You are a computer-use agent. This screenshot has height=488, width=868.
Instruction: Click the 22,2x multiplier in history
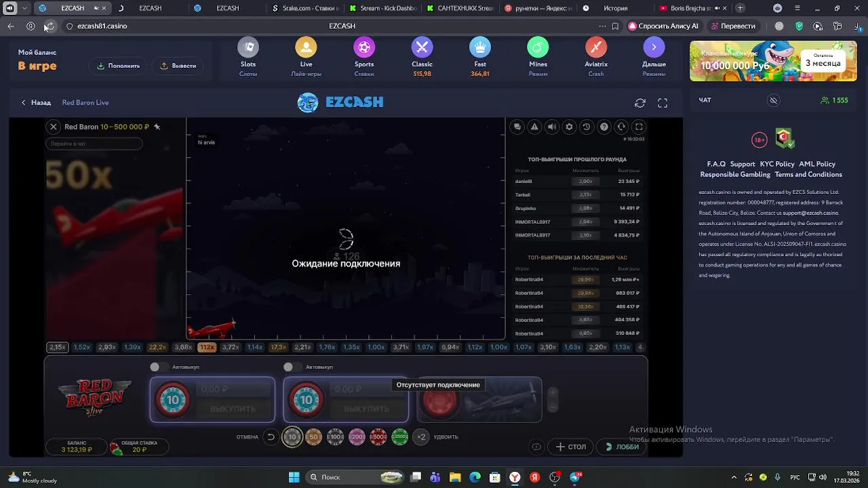coord(157,347)
